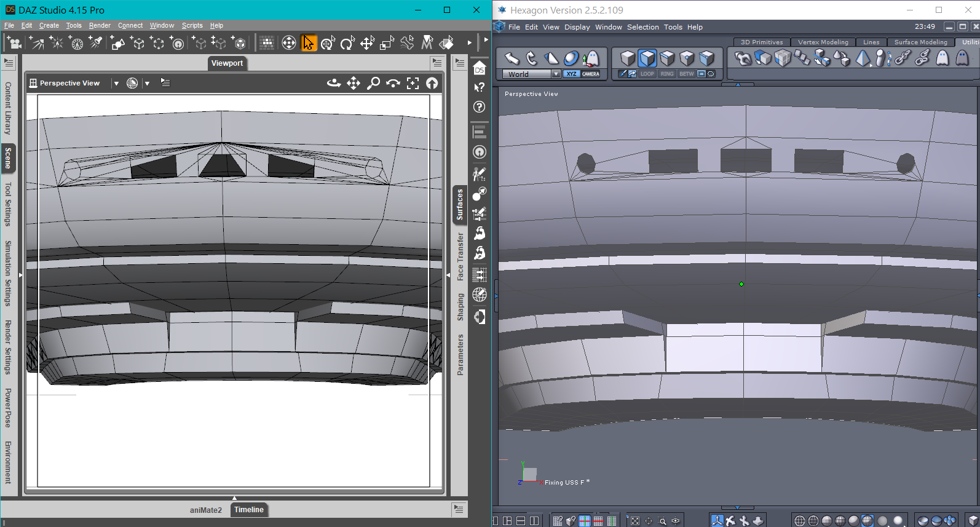Screen dimensions: 980x527
Task: Open the Scripts menu in DAZ Studio
Action: click(x=192, y=25)
